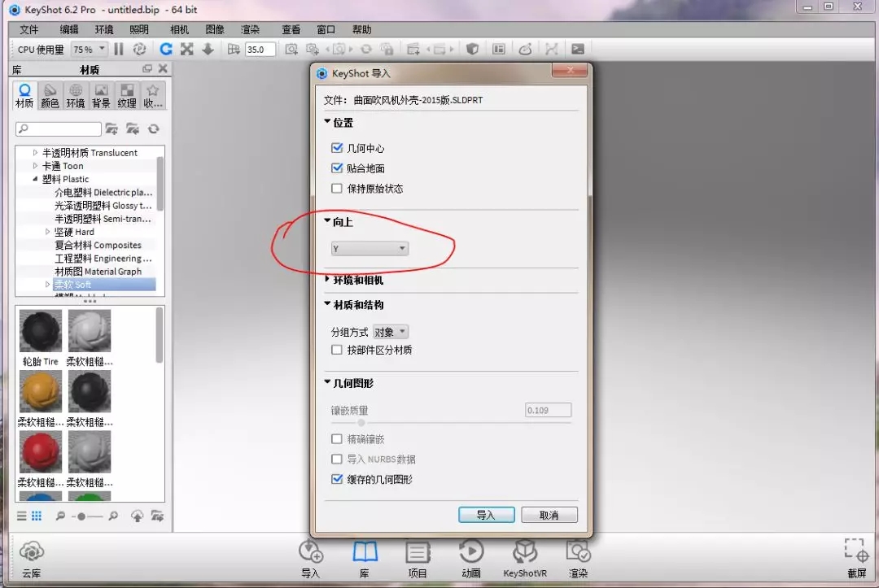Click the pause render icon in toolbar
The height and width of the screenshot is (588, 879).
[x=119, y=50]
